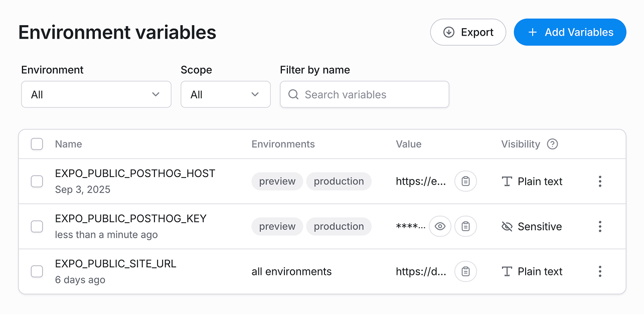Click the preview environment tag on POSTHOG_HOST

277,181
